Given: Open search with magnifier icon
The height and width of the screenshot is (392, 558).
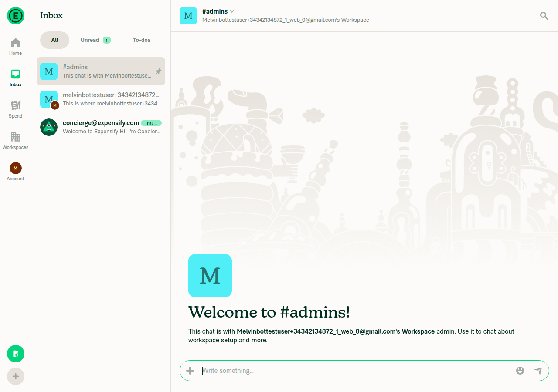Looking at the screenshot, I should pyautogui.click(x=544, y=16).
